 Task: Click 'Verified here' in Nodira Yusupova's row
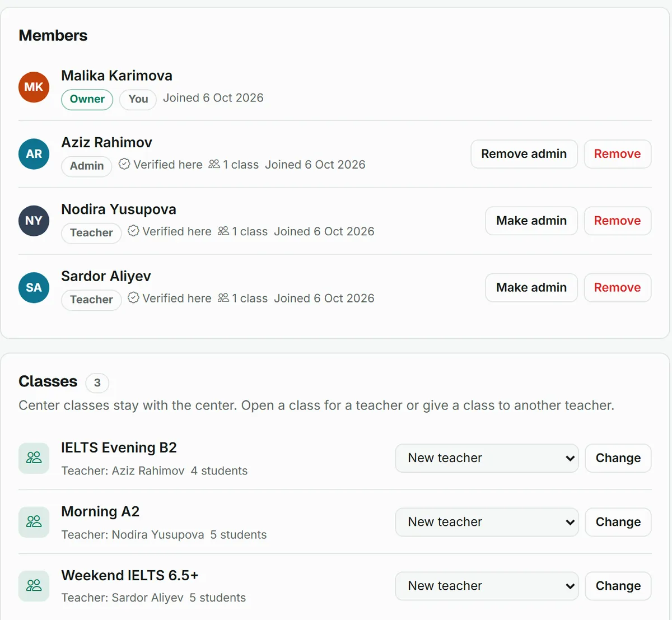click(x=177, y=231)
